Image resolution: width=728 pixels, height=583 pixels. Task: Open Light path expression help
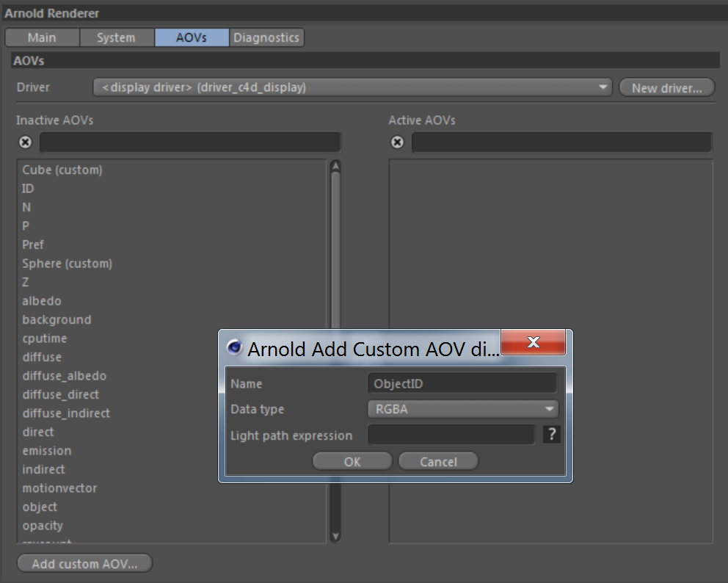point(551,434)
